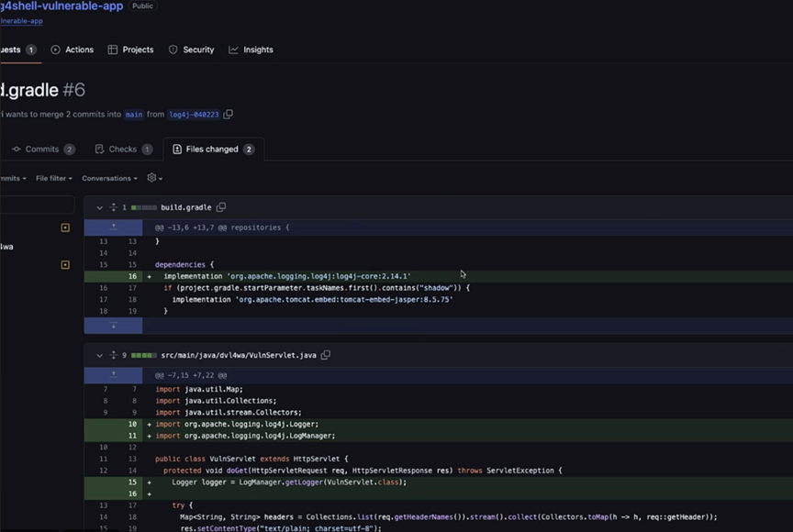Open the Pull requests tab
This screenshot has width=793, height=532.
(18, 50)
